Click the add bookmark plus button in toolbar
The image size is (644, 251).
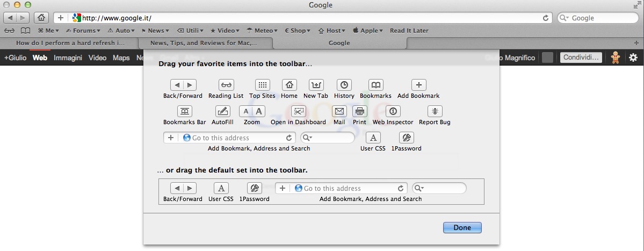coord(60,18)
